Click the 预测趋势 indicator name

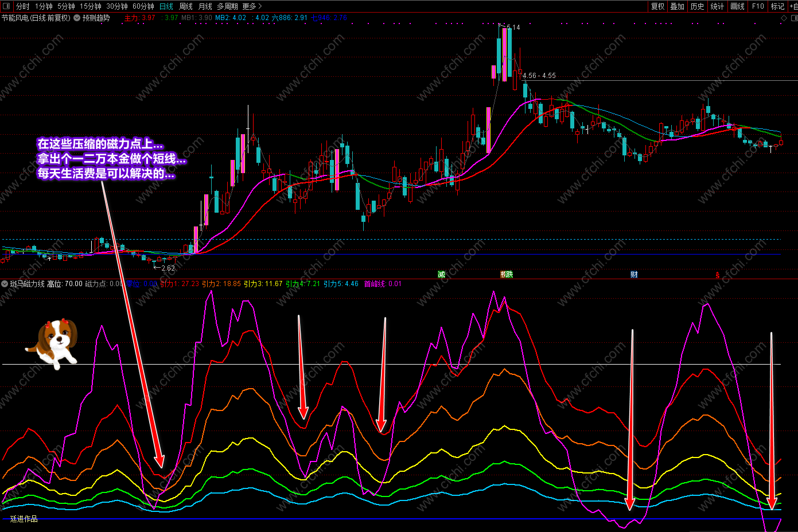coord(96,18)
